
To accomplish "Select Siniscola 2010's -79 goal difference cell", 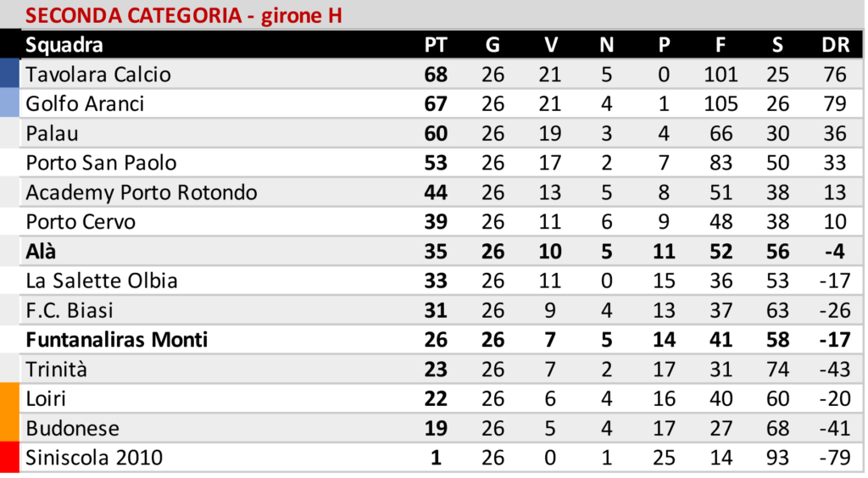I will coord(835,459).
